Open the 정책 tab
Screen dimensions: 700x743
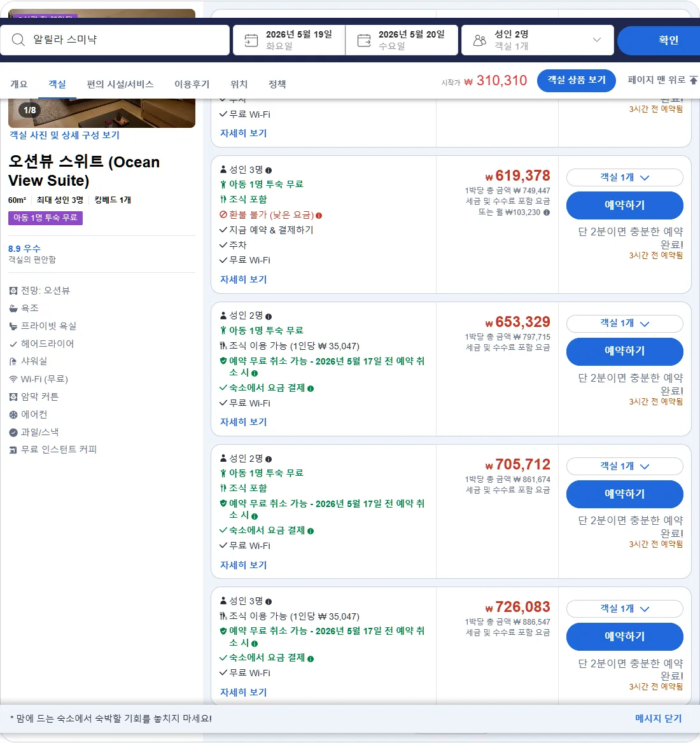click(277, 85)
